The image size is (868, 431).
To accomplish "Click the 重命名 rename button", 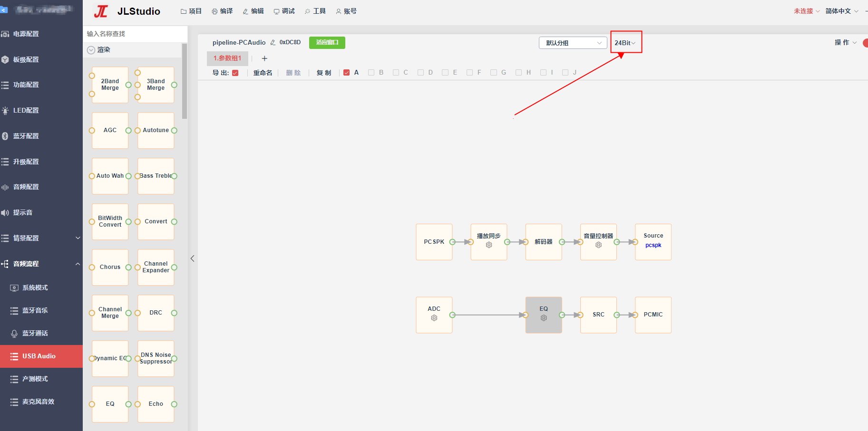I will coord(263,73).
